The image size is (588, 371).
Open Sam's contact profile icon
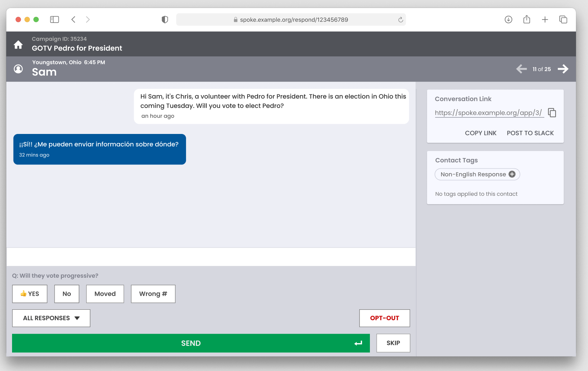18,69
